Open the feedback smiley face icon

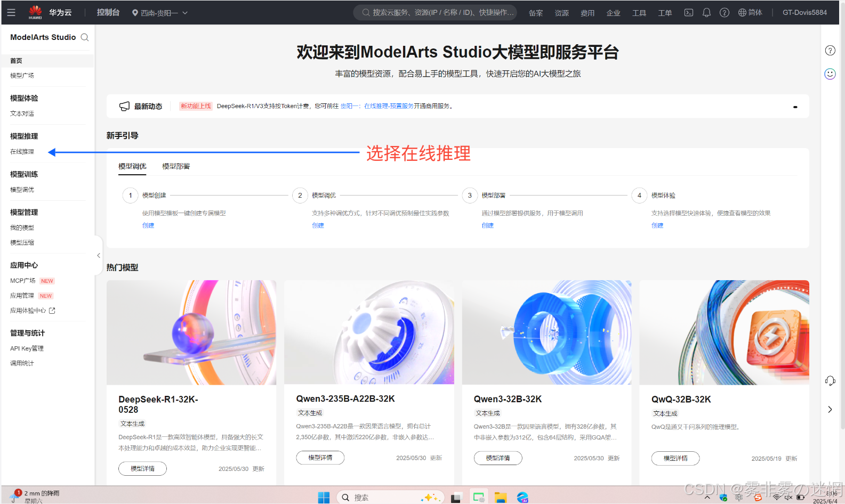(830, 74)
